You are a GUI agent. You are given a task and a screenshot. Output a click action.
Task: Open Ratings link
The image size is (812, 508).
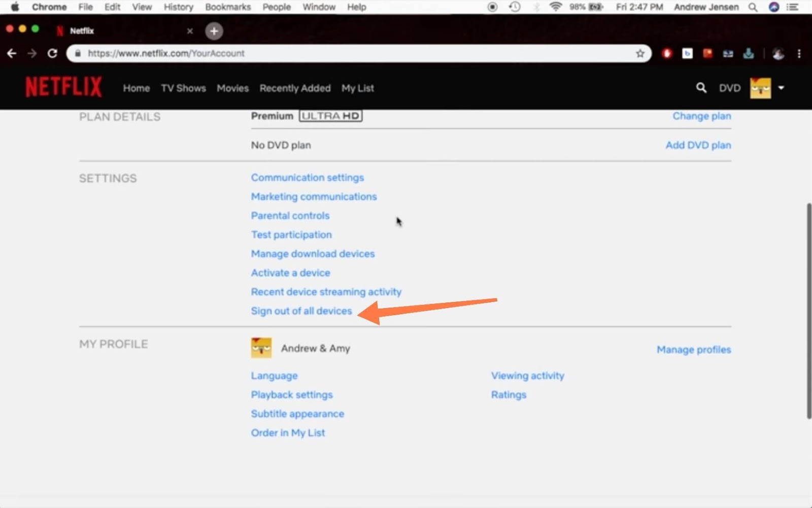coord(509,395)
